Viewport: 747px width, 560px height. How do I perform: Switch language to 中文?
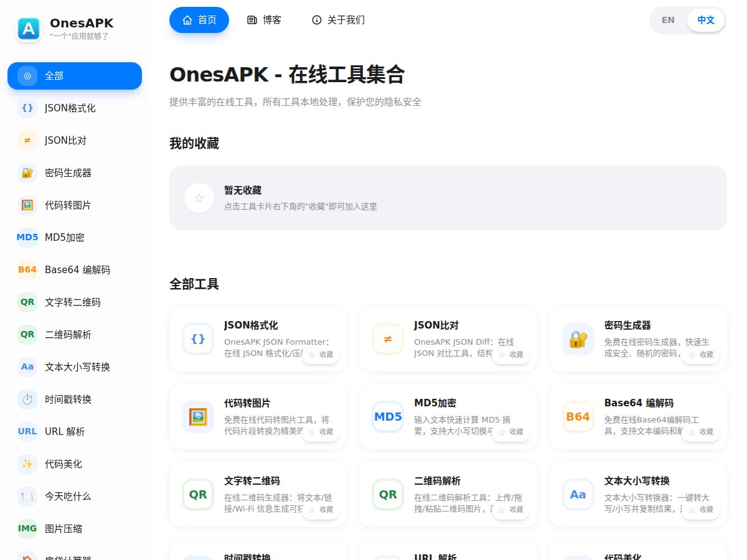click(x=706, y=20)
